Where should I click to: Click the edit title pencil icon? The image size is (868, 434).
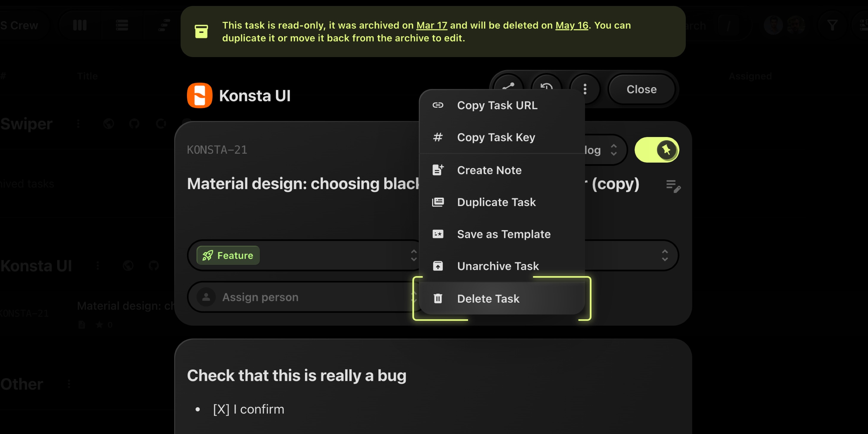pos(673,186)
